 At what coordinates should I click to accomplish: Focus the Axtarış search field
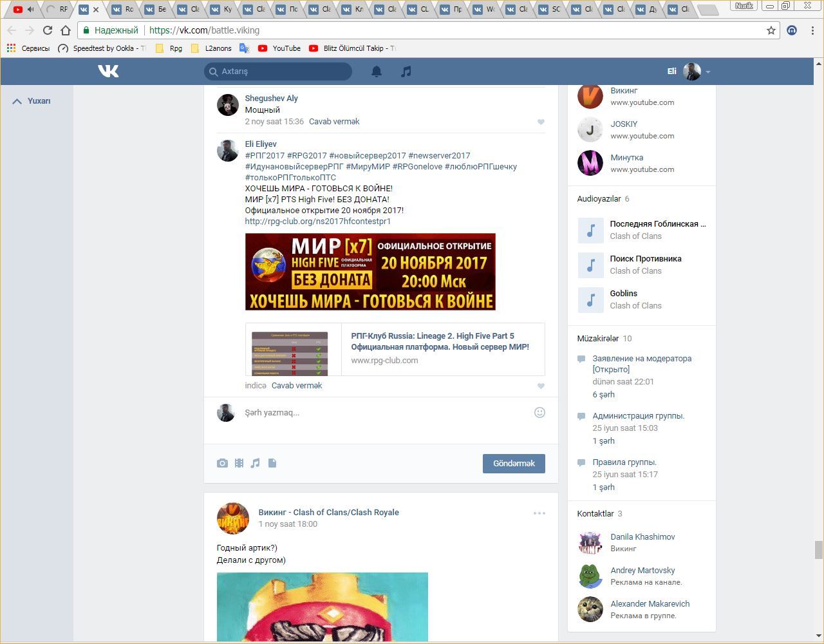278,71
